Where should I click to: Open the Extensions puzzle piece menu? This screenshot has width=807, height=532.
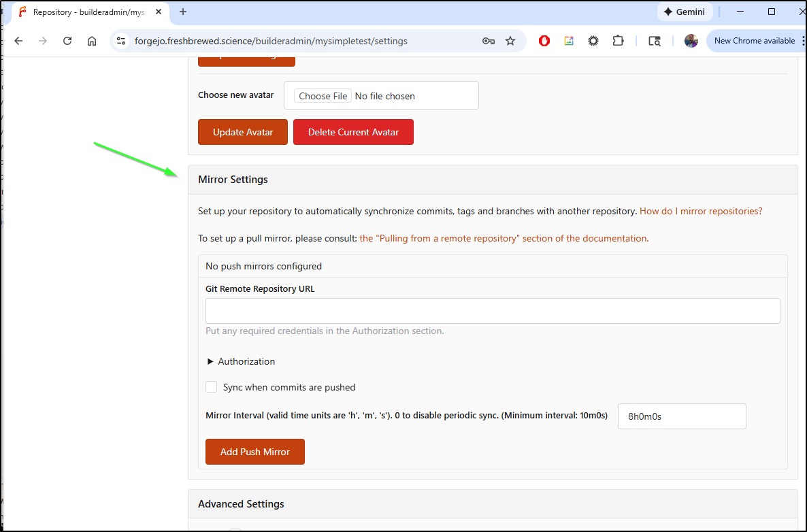pyautogui.click(x=618, y=41)
